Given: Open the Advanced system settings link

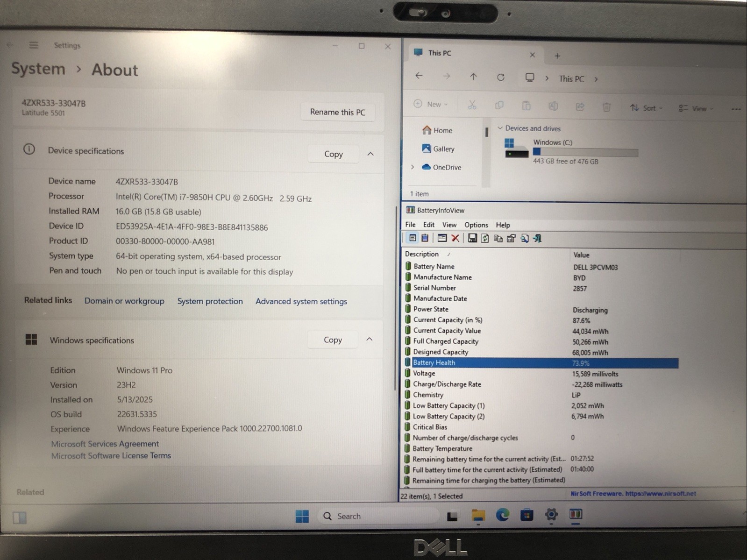Looking at the screenshot, I should click(x=301, y=301).
